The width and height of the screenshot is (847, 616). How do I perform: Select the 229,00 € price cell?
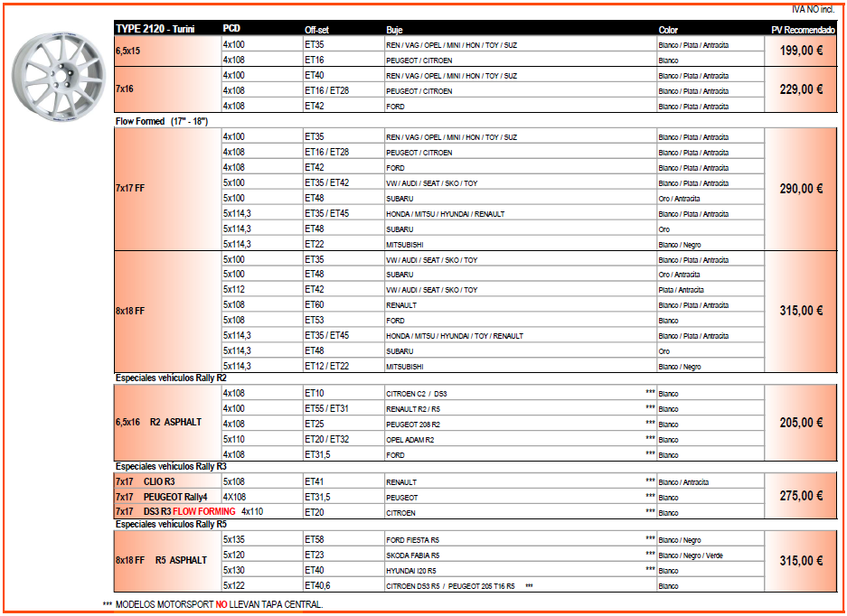pos(800,89)
